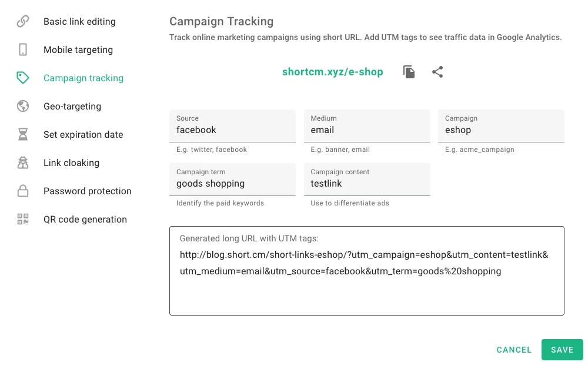Switch to Mobile targeting settings

[x=78, y=50]
